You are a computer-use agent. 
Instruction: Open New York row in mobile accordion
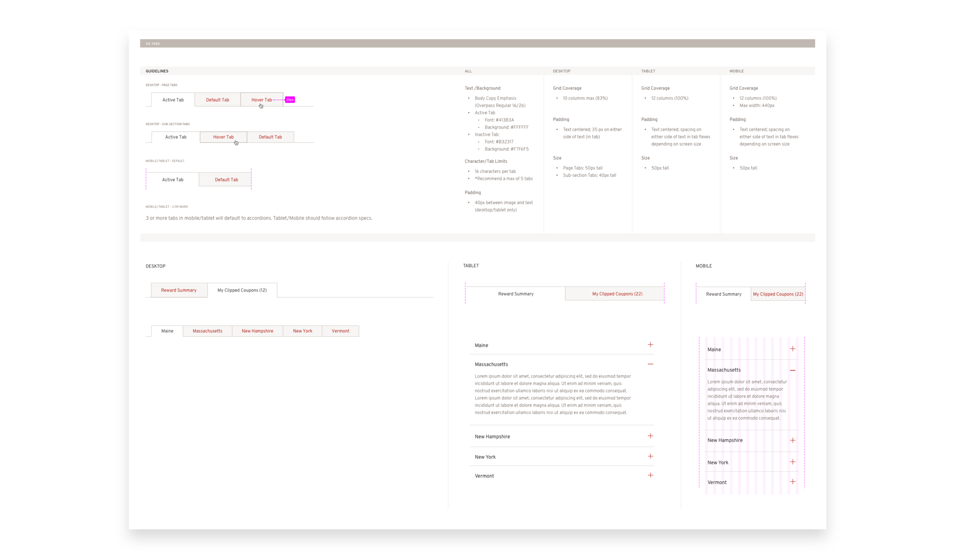tap(718, 462)
